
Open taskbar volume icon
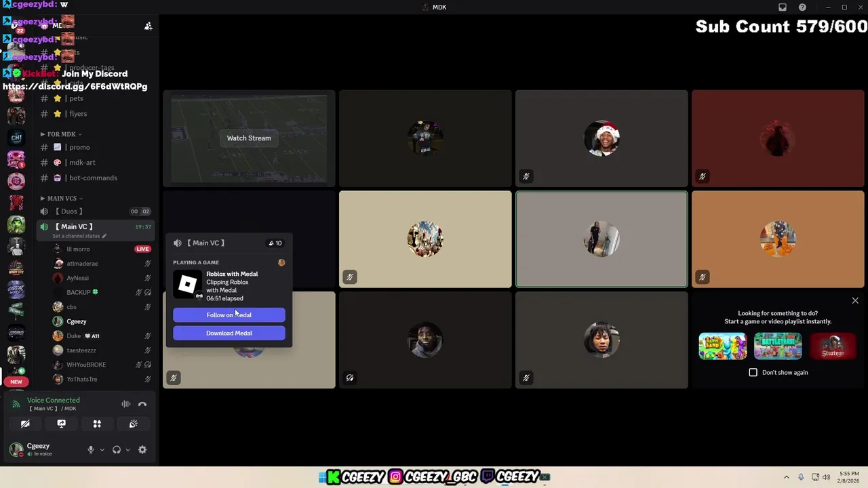coord(826,477)
